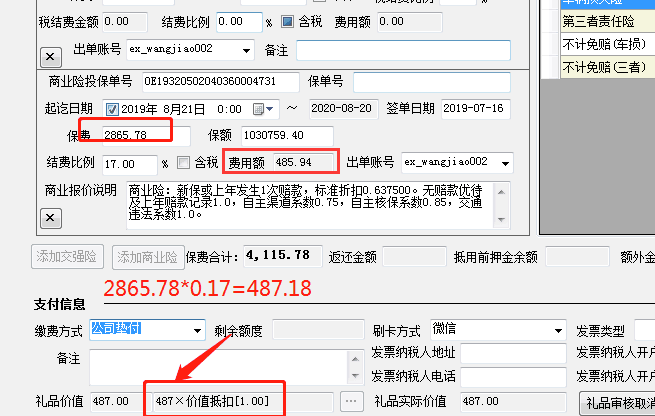Expand the lower 出单账号 dropdown near 费用额 485.94
This screenshot has height=416, width=655.
[505, 163]
